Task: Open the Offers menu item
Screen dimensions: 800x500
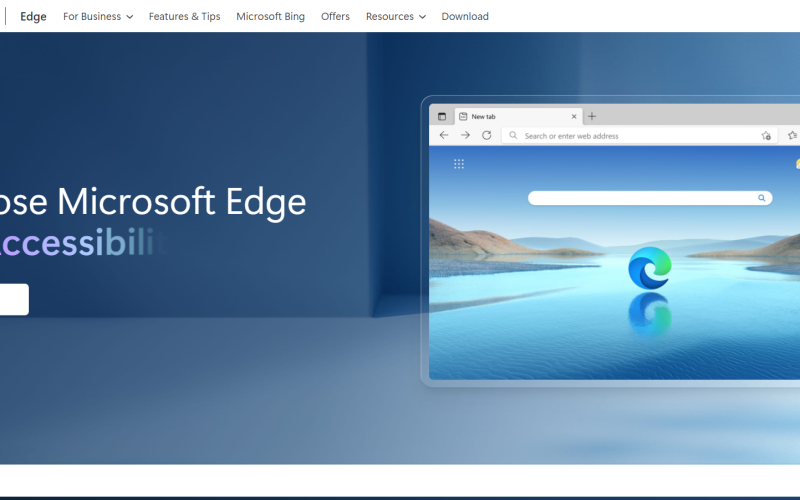Action: pos(335,16)
